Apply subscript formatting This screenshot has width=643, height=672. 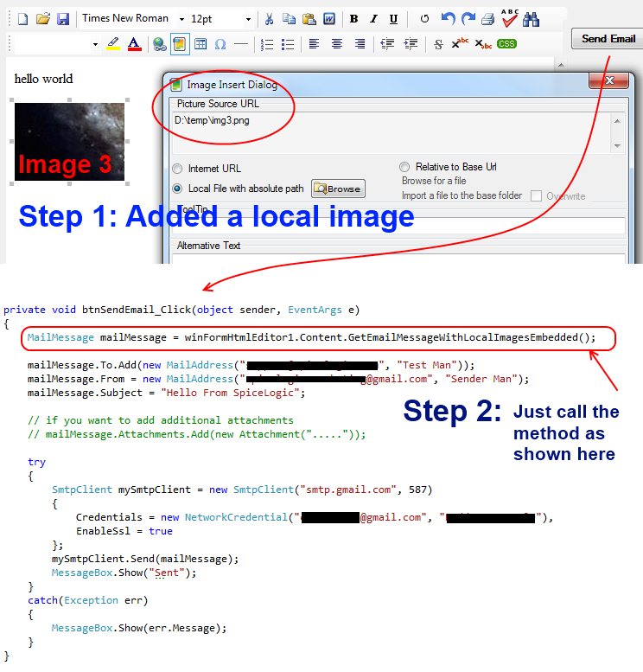click(x=483, y=44)
